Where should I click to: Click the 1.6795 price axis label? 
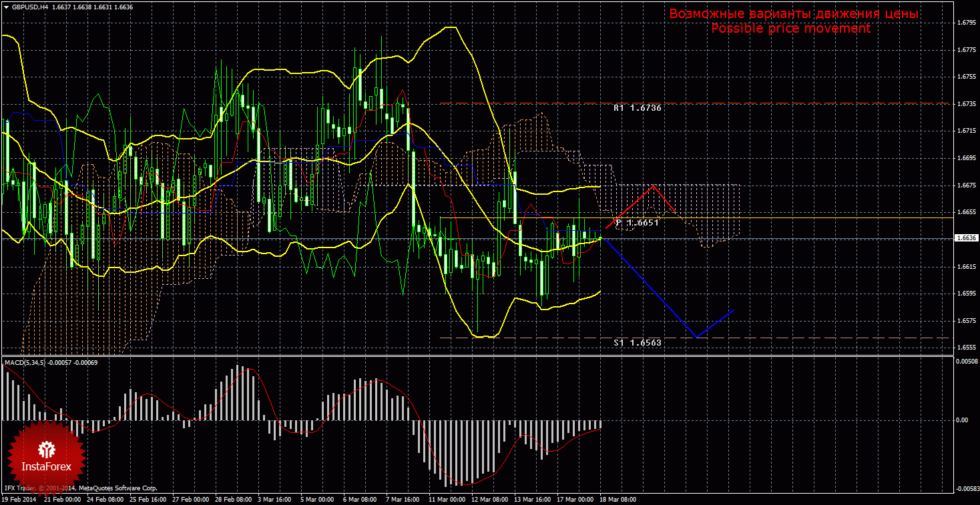click(x=965, y=22)
